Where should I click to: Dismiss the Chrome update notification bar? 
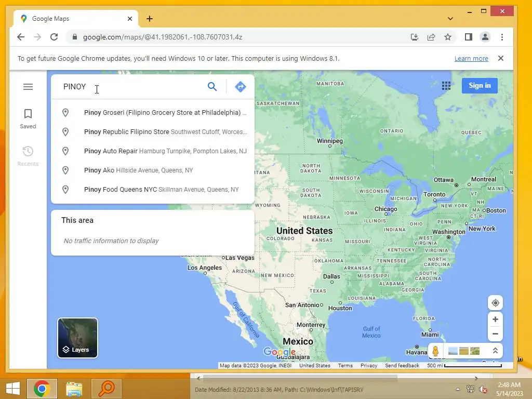[x=500, y=58]
